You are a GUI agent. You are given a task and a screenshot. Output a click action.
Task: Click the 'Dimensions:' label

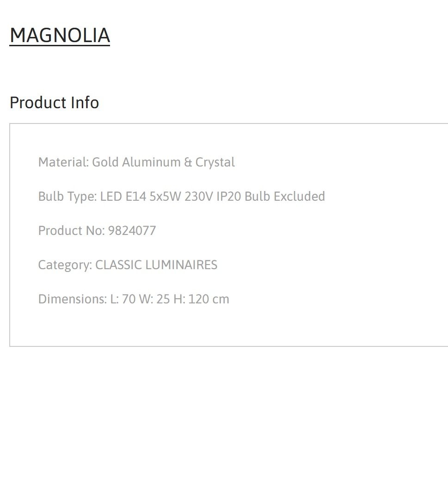tap(73, 299)
